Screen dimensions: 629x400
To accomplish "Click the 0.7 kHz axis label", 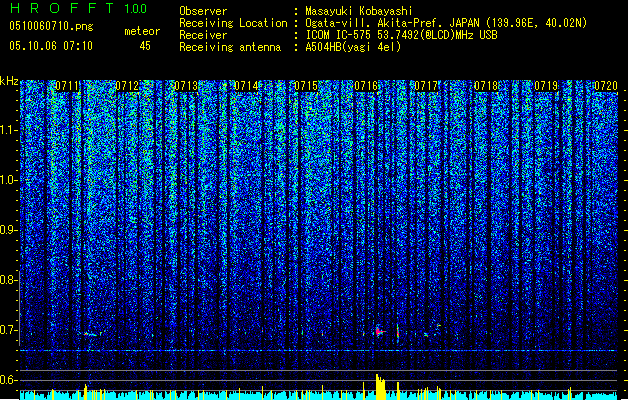I will (x=9, y=330).
